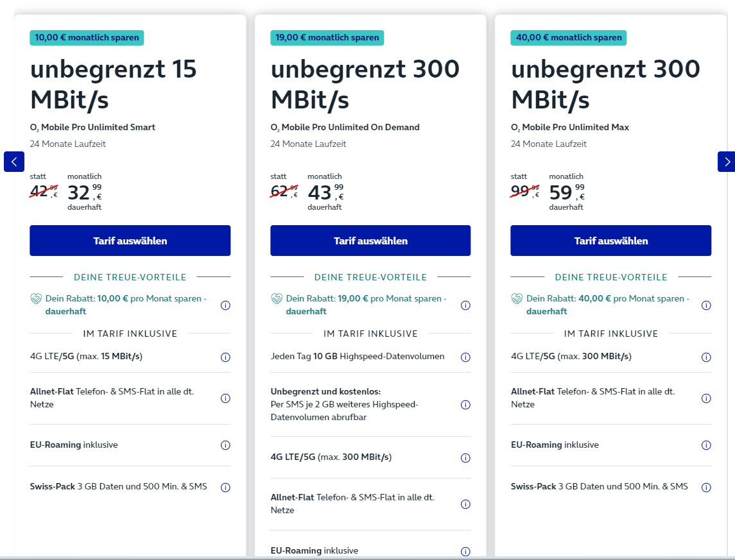
Task: Open On Demand 300 MBit/s info icon
Action: point(465,458)
